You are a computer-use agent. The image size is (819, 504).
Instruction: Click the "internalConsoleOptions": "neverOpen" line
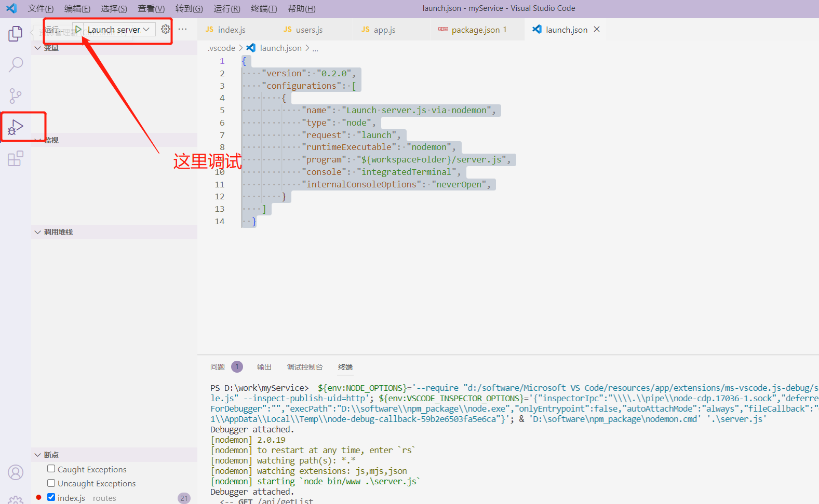click(x=396, y=184)
